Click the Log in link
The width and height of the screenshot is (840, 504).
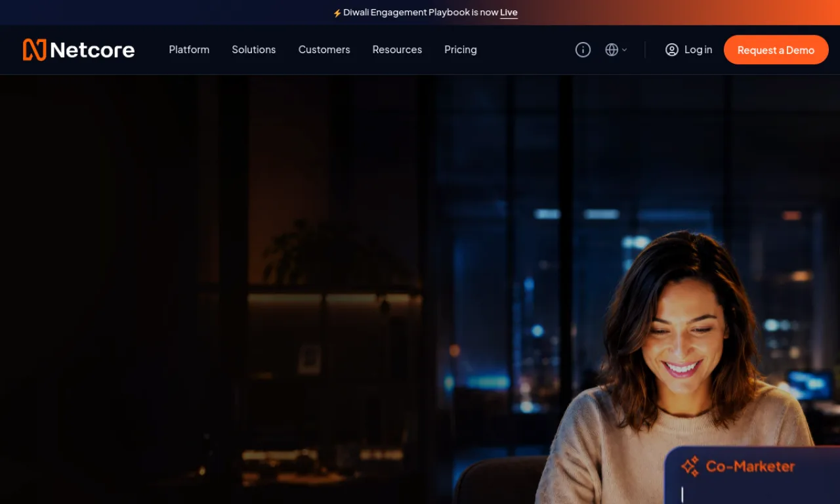[x=698, y=50]
